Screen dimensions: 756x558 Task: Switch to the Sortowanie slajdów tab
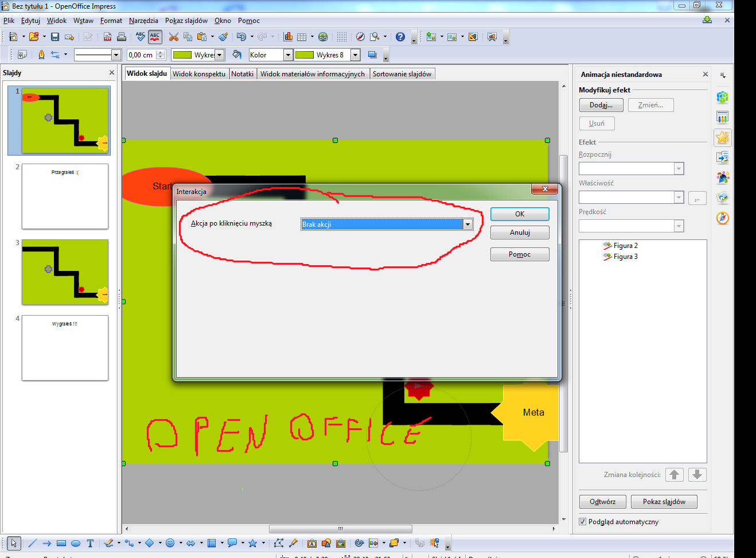(402, 74)
